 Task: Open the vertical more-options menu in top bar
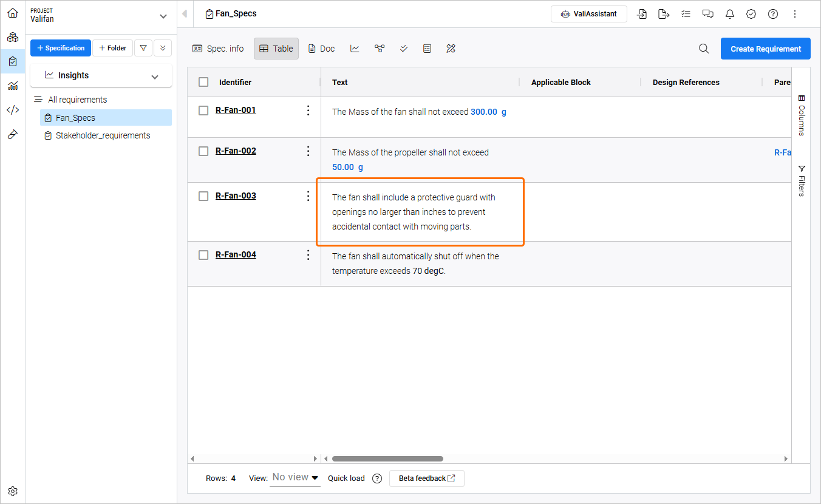pos(795,14)
